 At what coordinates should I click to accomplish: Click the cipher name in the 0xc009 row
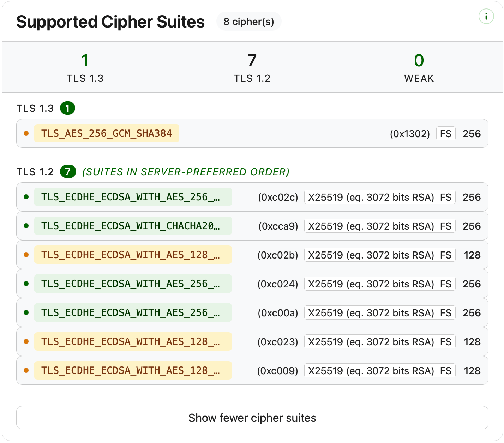[x=133, y=370]
